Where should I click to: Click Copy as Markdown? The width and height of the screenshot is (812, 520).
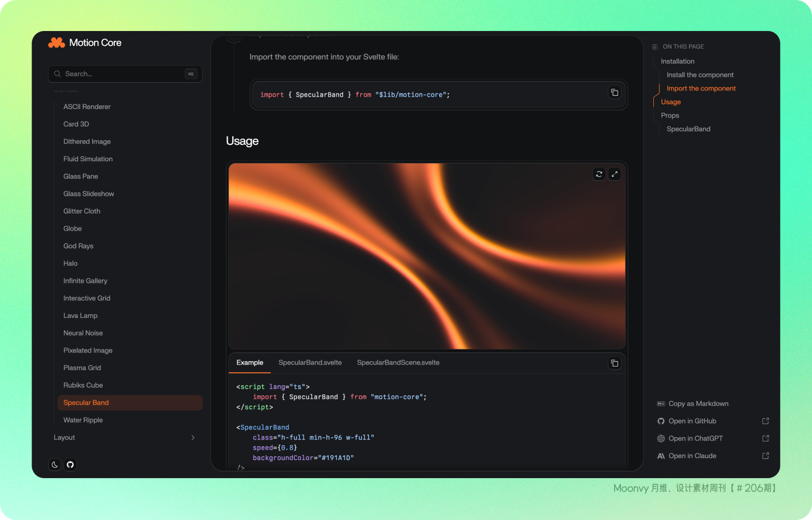(698, 404)
